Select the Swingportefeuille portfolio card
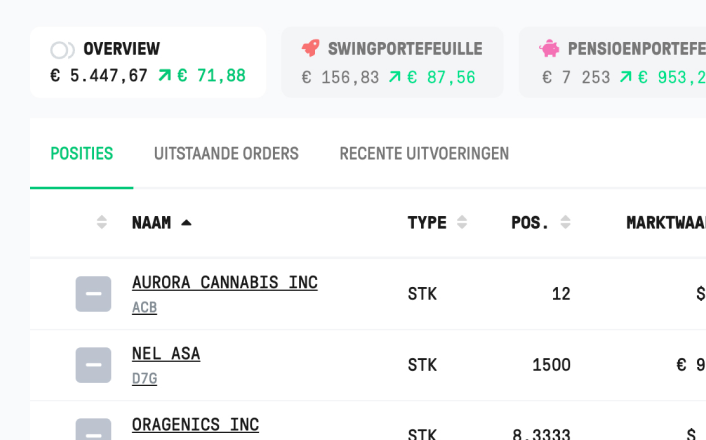This screenshot has height=440, width=706. tap(392, 62)
